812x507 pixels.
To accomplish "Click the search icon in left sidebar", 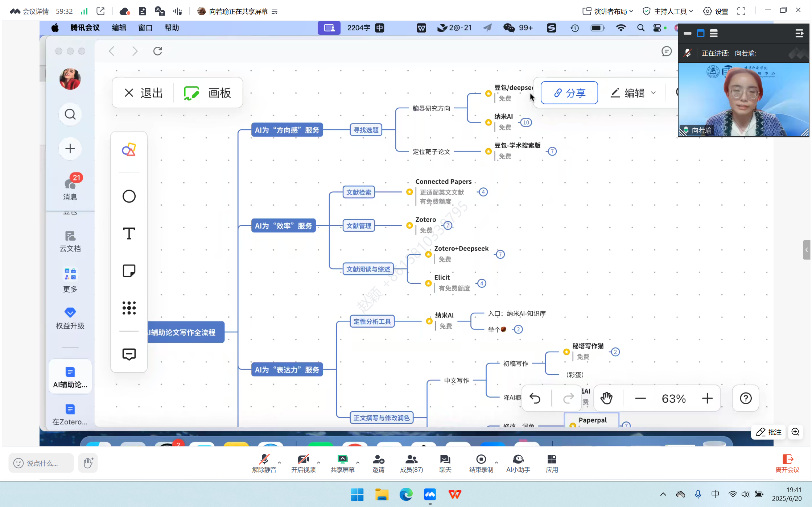I will click(70, 115).
